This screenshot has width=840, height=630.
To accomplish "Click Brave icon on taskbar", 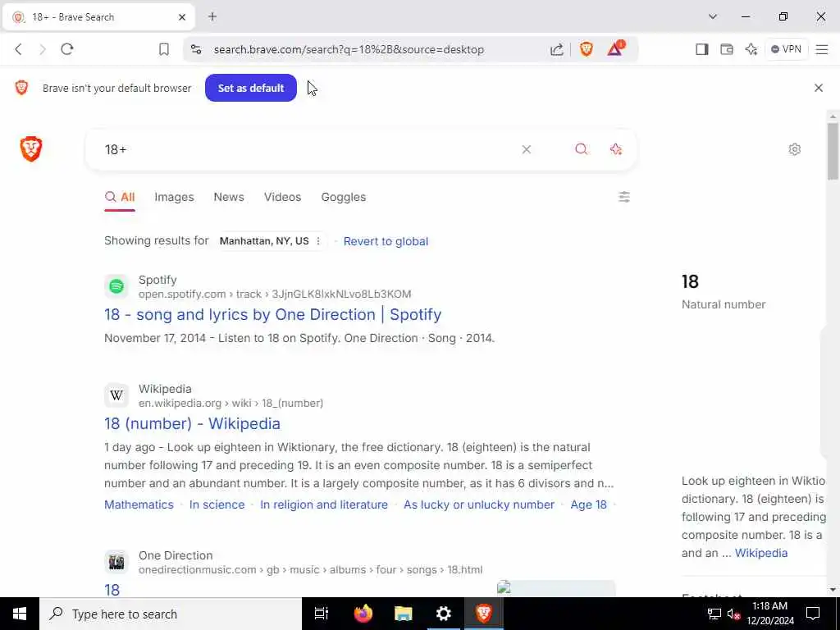I will pyautogui.click(x=484, y=614).
